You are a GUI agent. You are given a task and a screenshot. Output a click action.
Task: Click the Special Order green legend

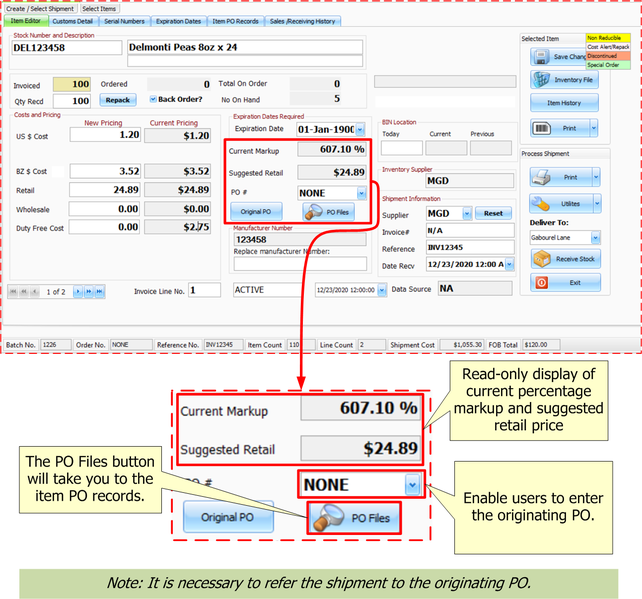click(608, 65)
